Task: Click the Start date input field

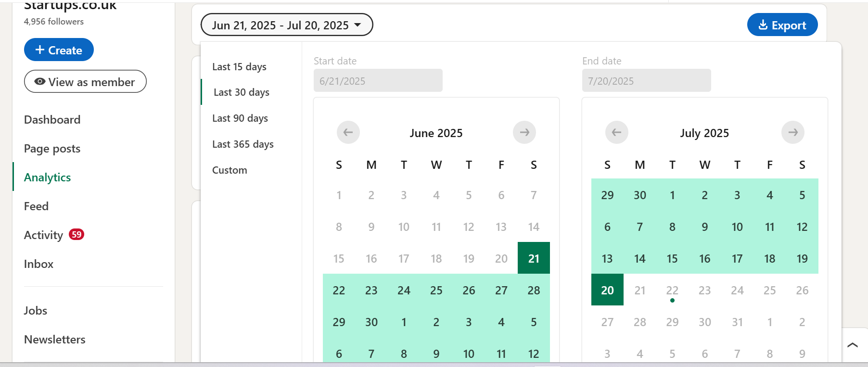Action: pyautogui.click(x=378, y=81)
